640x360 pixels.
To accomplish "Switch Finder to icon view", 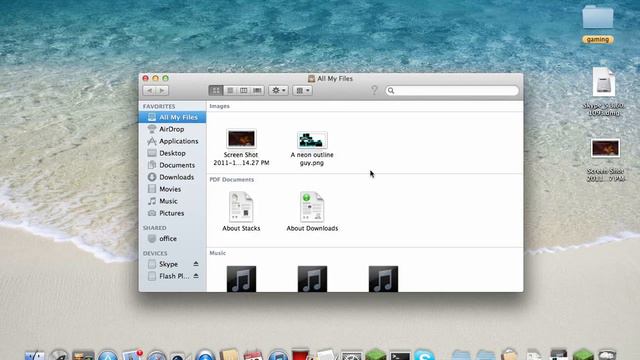I will click(x=216, y=90).
